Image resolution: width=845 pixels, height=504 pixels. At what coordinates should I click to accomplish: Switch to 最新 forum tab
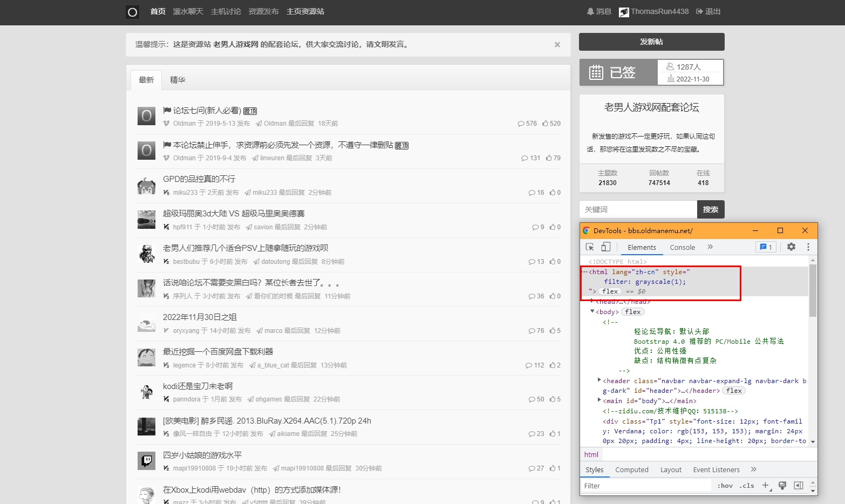(146, 80)
